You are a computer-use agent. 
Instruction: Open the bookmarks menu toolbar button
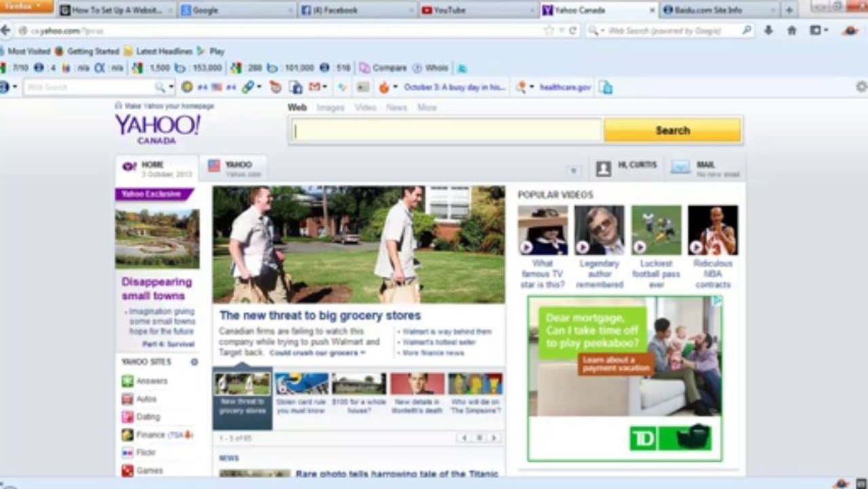point(818,31)
